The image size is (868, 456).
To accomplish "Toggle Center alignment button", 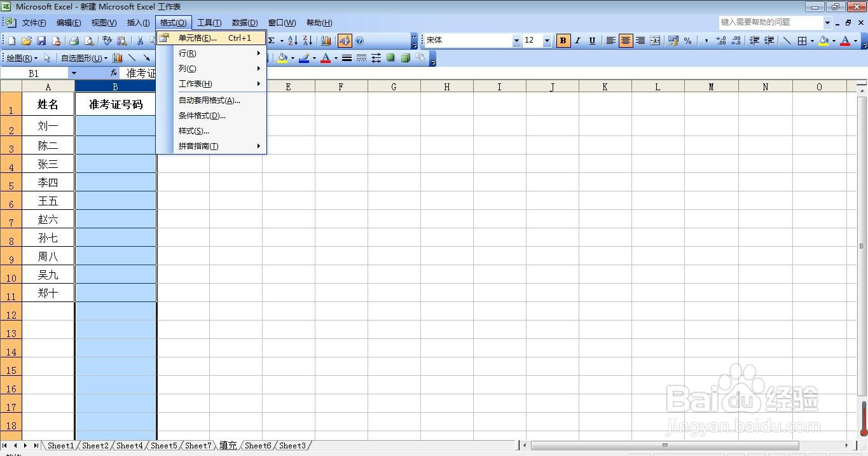I will 626,41.
